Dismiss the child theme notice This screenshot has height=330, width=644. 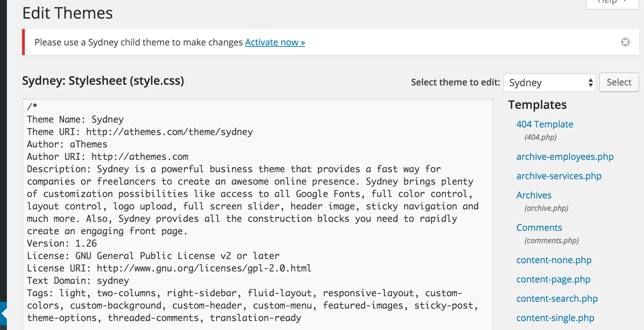[625, 42]
